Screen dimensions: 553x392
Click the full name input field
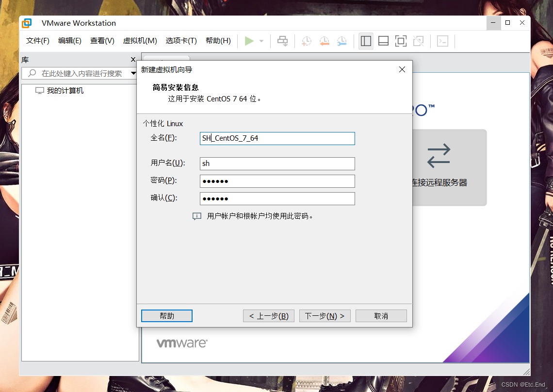point(277,138)
